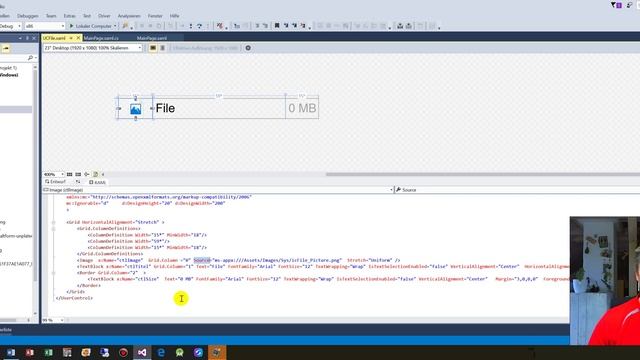Click the find in files toolbar icon
Screen dimensions: 640x360
coord(125,26)
